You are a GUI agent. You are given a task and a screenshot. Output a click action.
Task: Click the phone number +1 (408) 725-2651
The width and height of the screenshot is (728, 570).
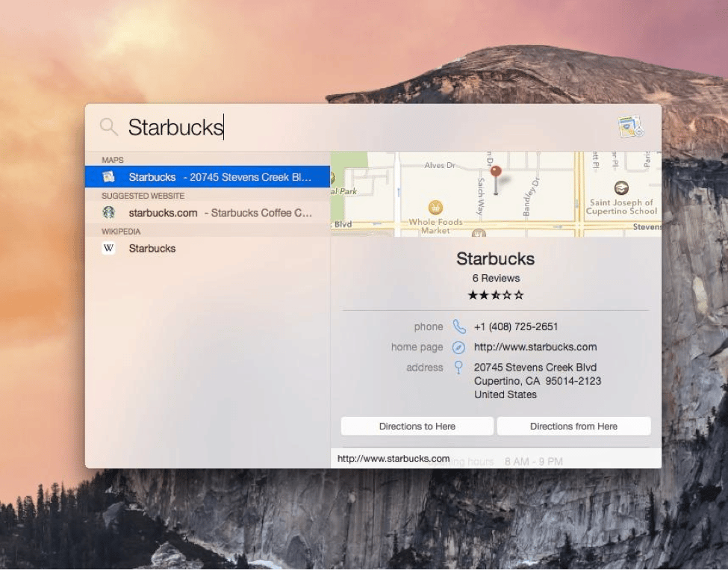coord(515,326)
